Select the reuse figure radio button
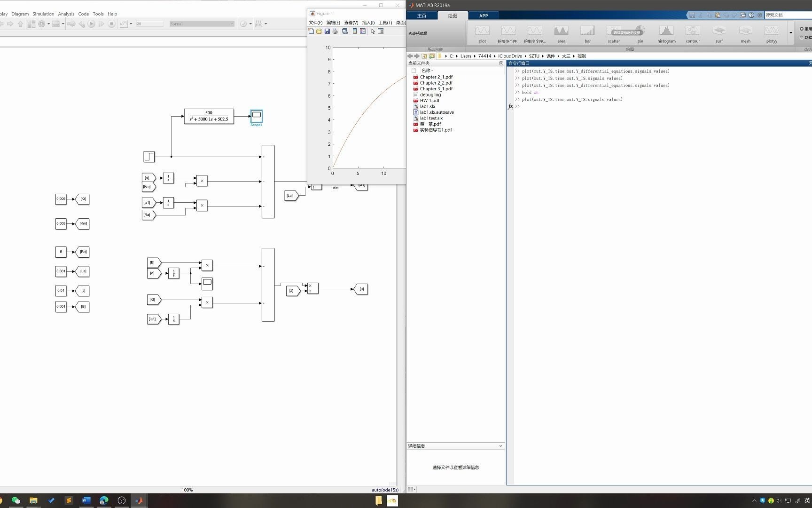 click(x=802, y=29)
